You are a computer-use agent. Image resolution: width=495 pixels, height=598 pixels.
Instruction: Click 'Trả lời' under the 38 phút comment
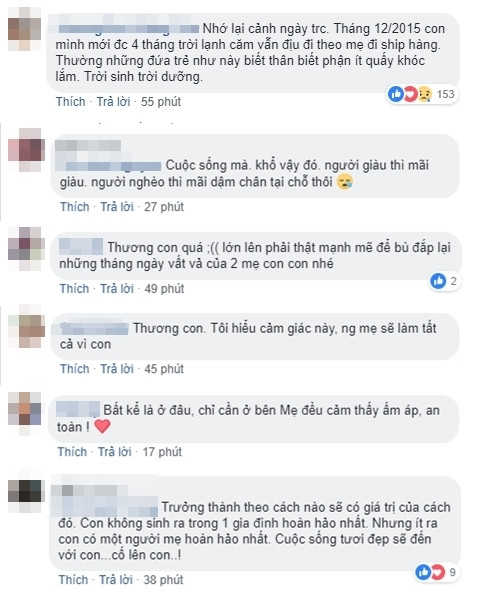coord(116,580)
